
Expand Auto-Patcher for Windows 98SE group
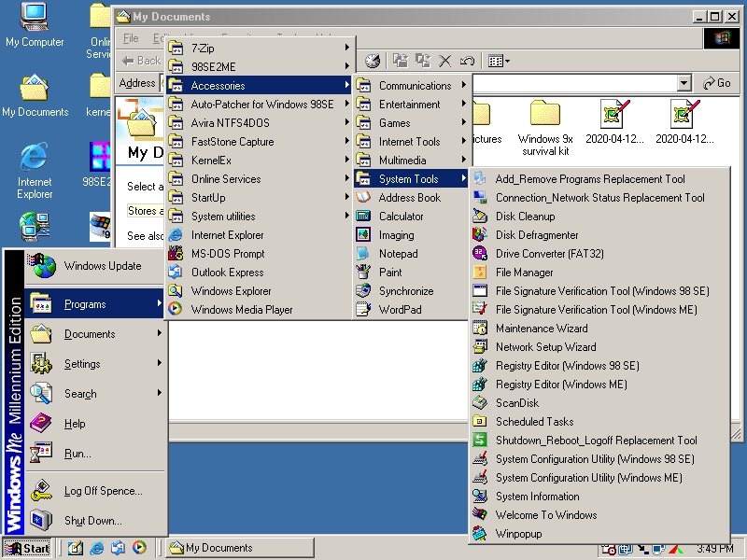click(x=259, y=105)
